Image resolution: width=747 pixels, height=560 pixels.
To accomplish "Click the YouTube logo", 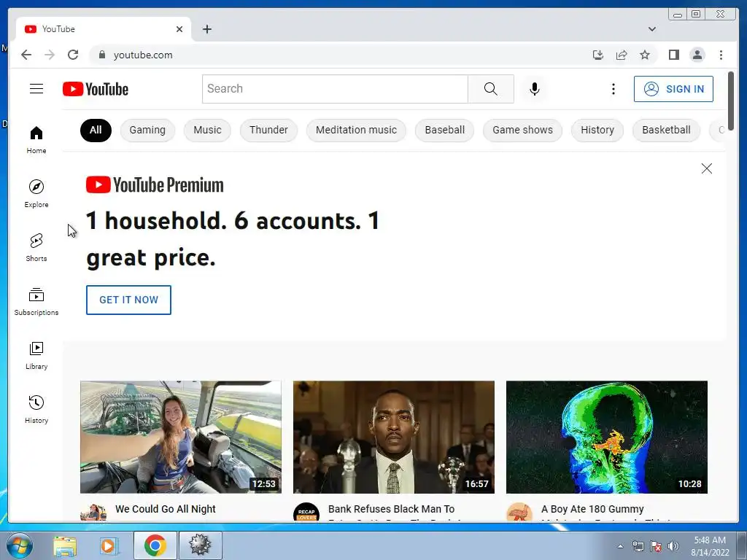I will (96, 89).
